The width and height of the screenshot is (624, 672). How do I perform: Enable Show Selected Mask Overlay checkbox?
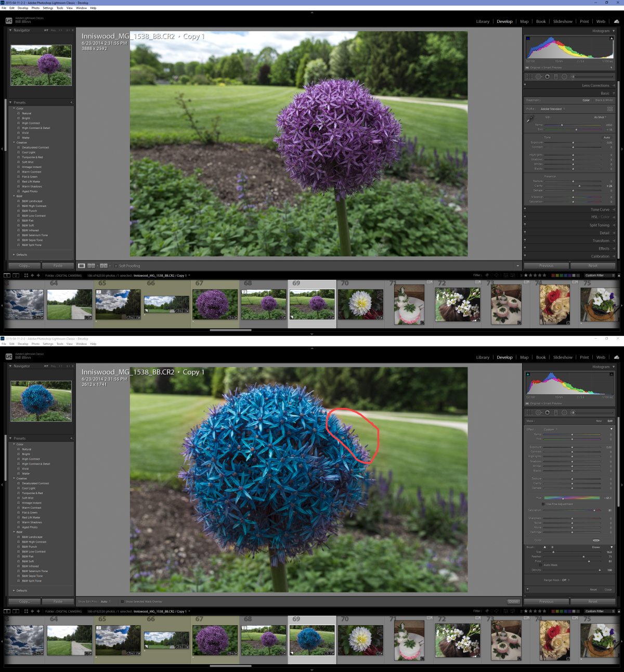[x=122, y=601]
